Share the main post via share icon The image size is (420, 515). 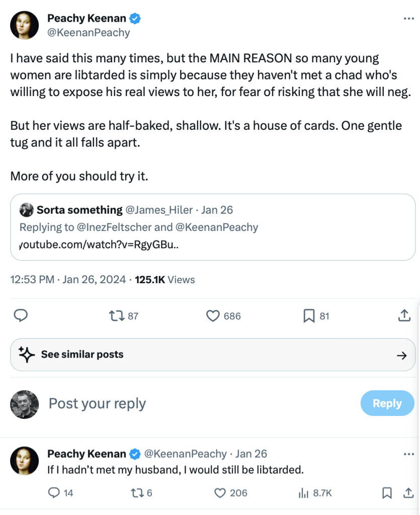click(x=404, y=316)
